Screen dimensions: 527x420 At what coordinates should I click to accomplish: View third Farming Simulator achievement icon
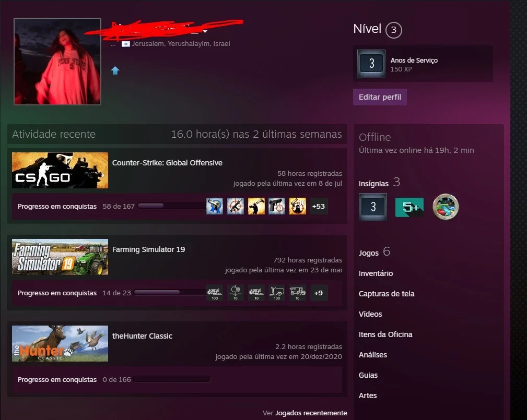coord(256,293)
